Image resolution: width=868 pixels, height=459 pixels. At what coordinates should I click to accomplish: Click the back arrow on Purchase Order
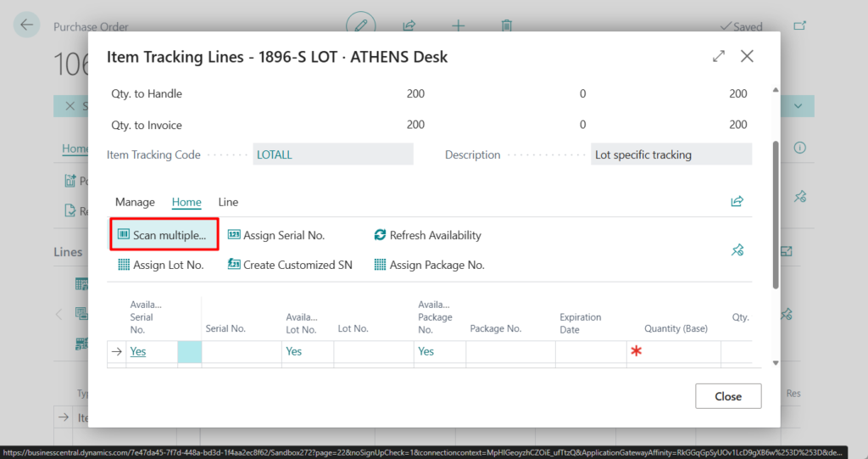coord(27,25)
